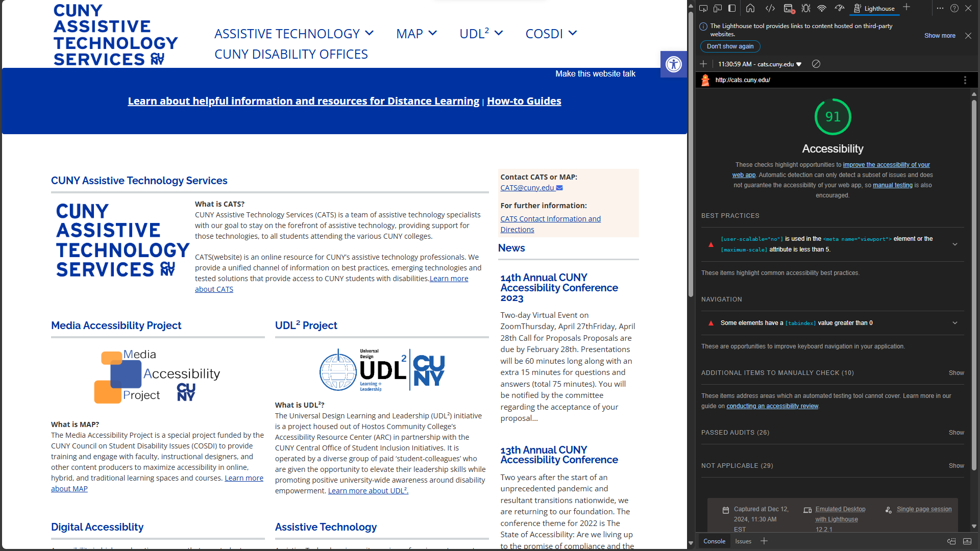980x551 pixels.
Task: Click the 91 accessibility score gauge
Action: coord(832,117)
